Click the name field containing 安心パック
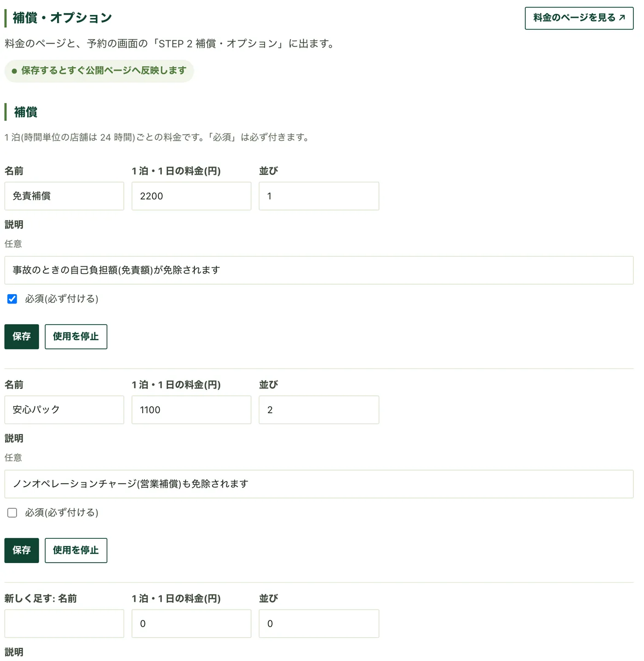Image resolution: width=644 pixels, height=661 pixels. tap(64, 410)
